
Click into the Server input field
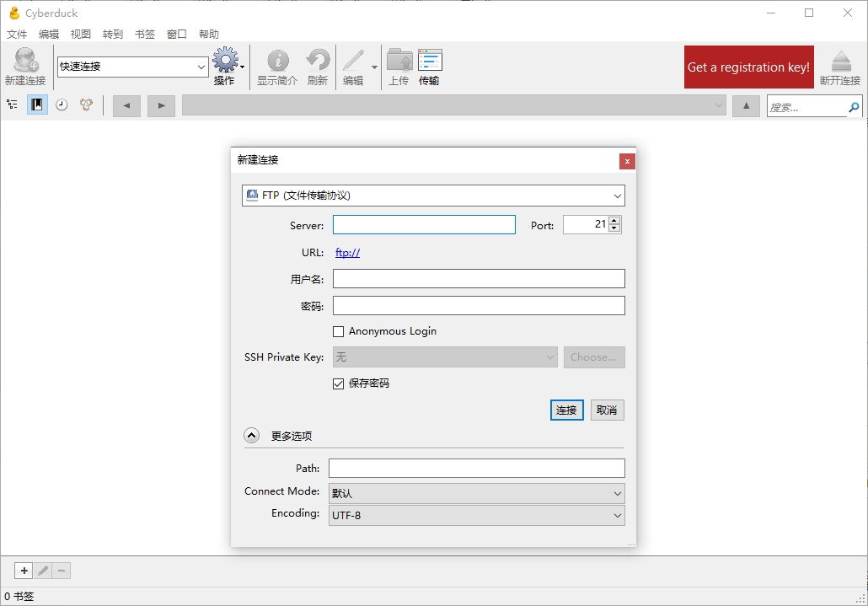tap(424, 225)
